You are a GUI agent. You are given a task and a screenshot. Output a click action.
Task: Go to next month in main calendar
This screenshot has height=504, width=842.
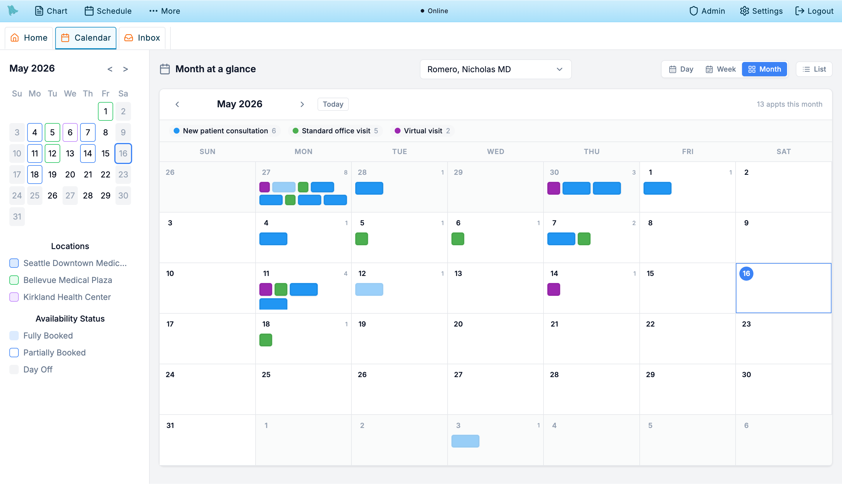(302, 104)
